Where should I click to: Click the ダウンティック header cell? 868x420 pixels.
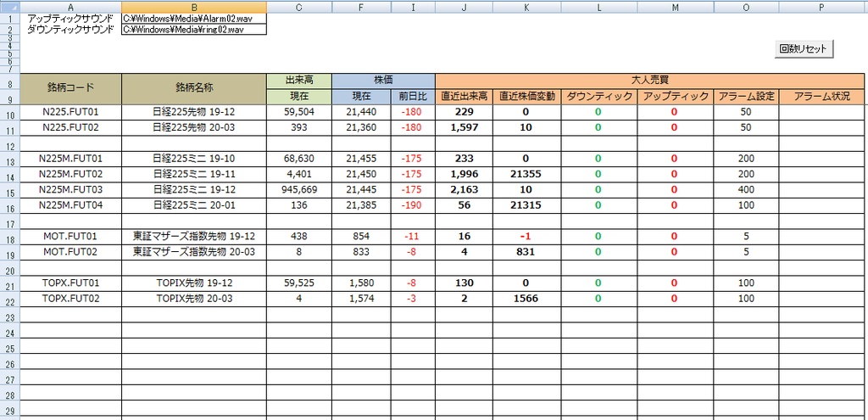coord(599,97)
